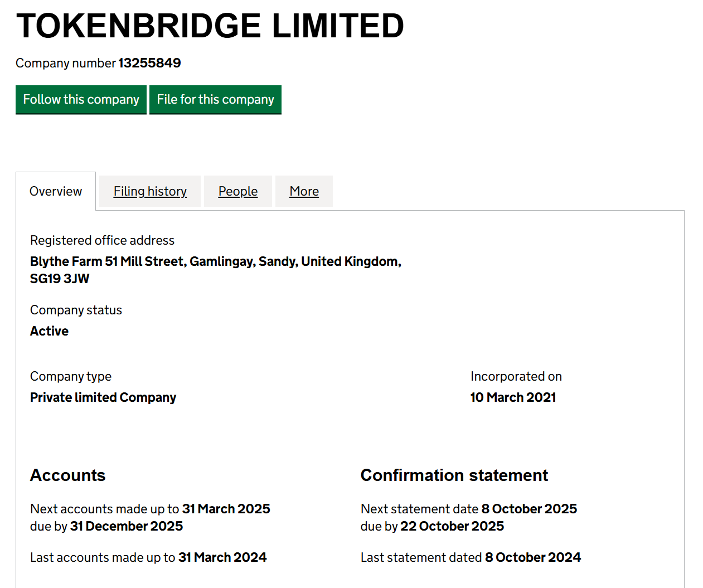The width and height of the screenshot is (703, 588).
Task: Click the TOKENBRIDGE LIMITED heading
Action: pos(210,26)
